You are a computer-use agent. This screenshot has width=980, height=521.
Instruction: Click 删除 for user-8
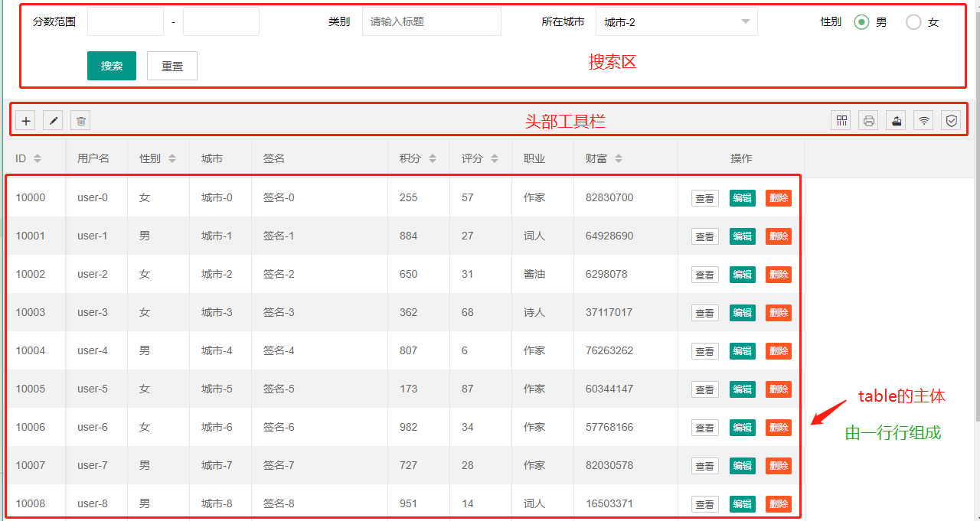pyautogui.click(x=779, y=503)
